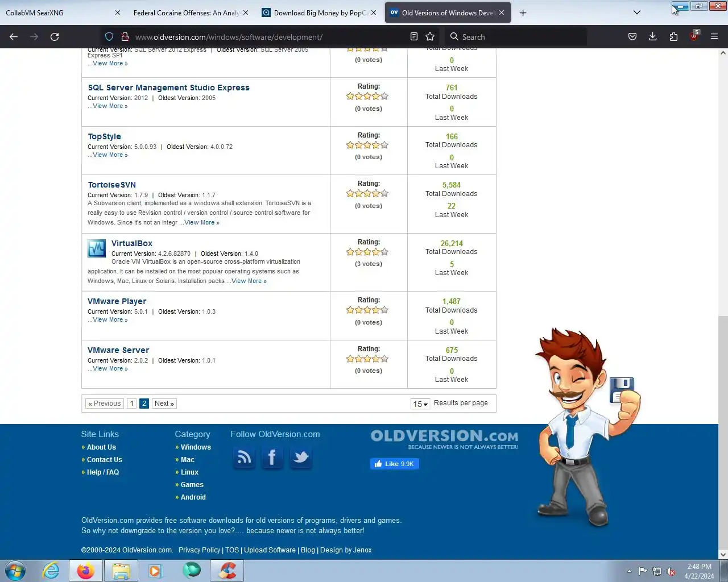Click the Firefox taskbar icon

tap(86, 571)
